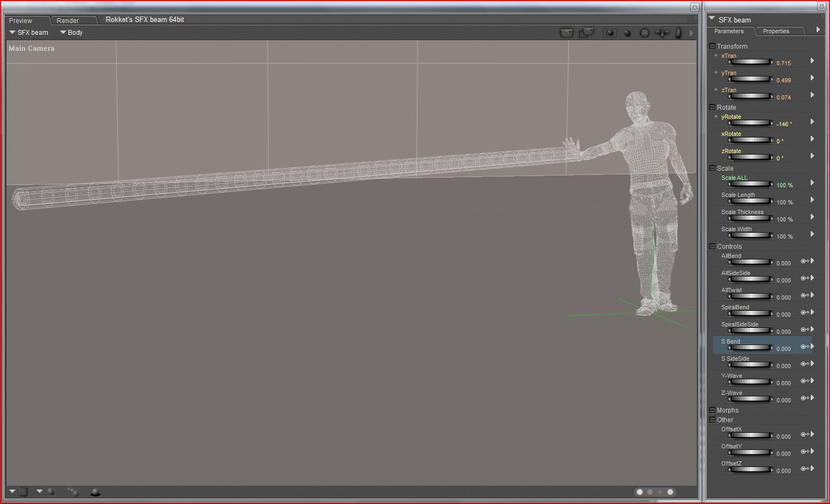The image size is (830, 504).
Task: Collapse the Other group
Action: (712, 420)
